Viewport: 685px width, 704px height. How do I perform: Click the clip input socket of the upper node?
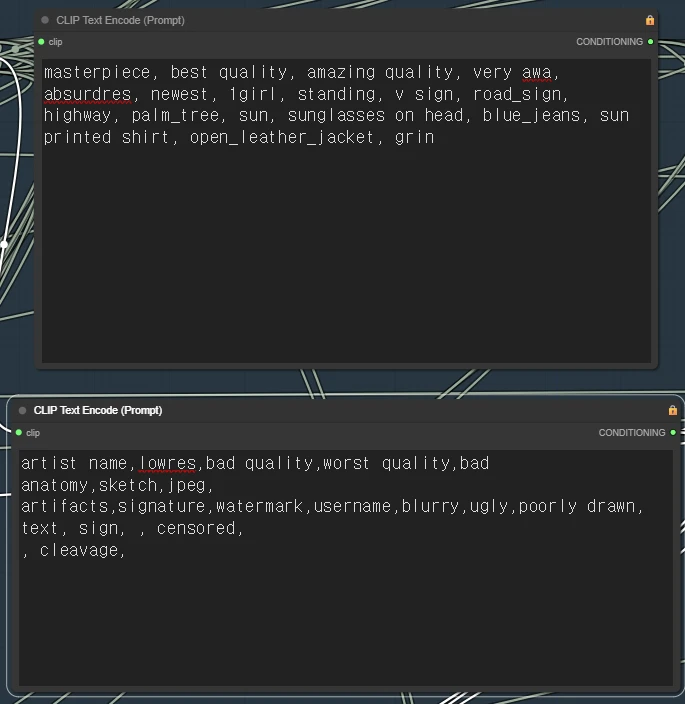[41, 42]
